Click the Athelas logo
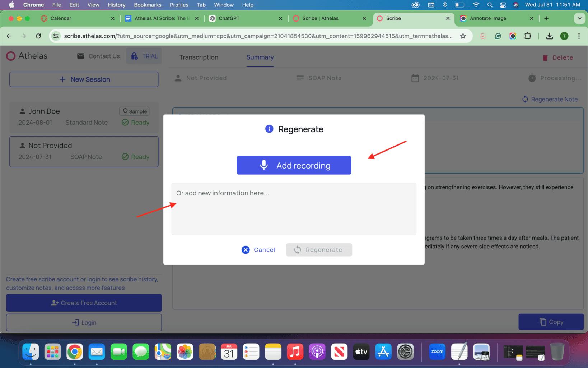 coord(27,56)
